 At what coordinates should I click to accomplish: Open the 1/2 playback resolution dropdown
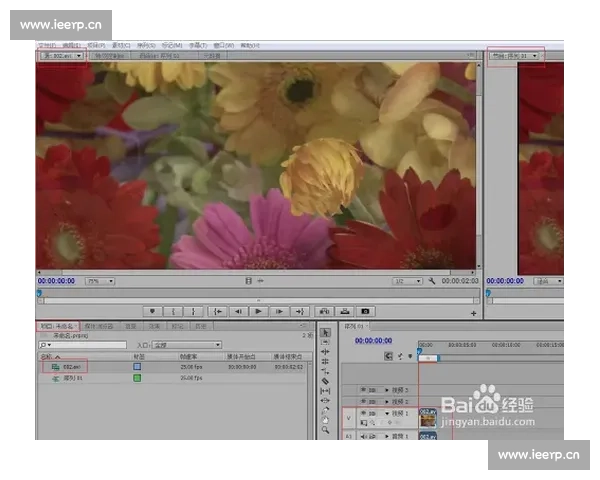(405, 281)
